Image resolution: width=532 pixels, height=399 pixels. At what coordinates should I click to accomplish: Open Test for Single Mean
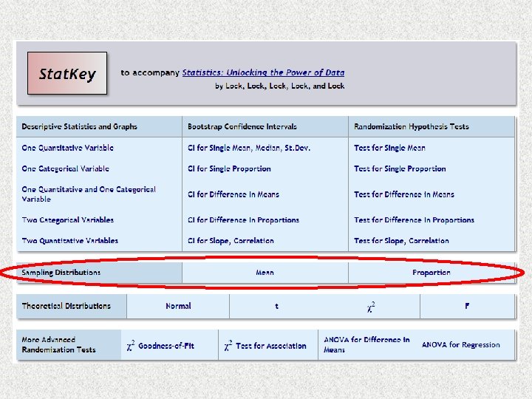pyautogui.click(x=389, y=148)
